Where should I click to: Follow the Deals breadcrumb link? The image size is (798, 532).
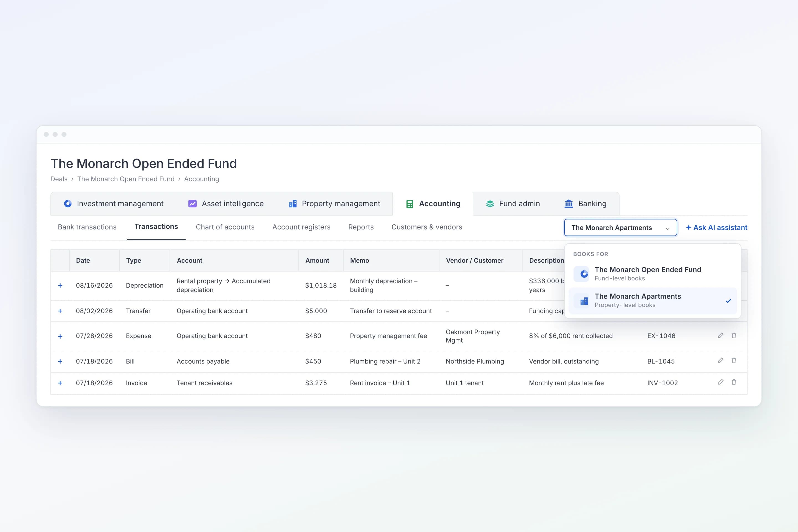tap(59, 179)
